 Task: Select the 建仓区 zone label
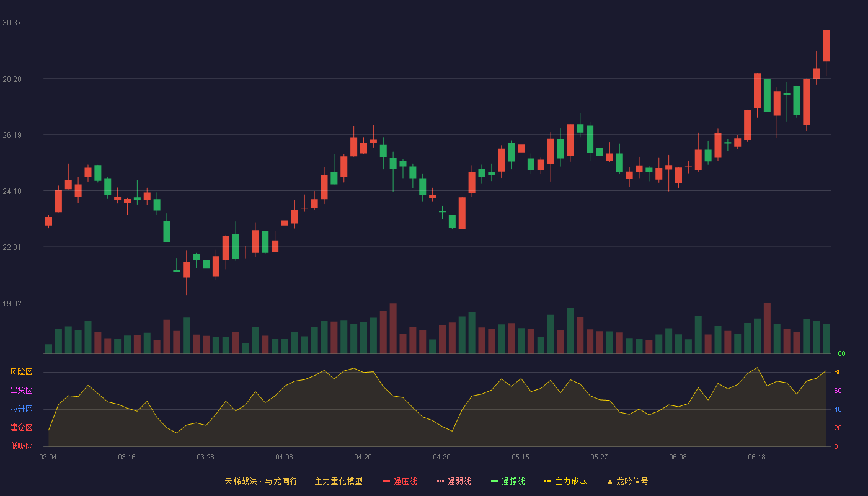click(x=21, y=428)
